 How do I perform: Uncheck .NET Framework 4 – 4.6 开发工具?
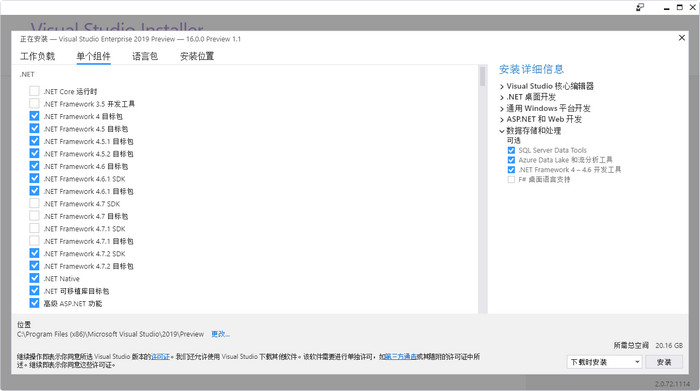[x=511, y=170]
